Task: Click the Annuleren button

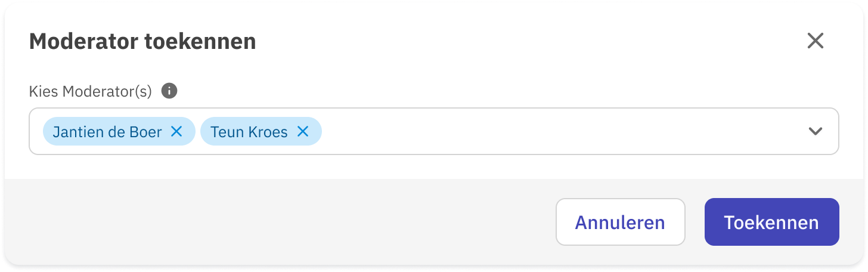Action: tap(620, 222)
